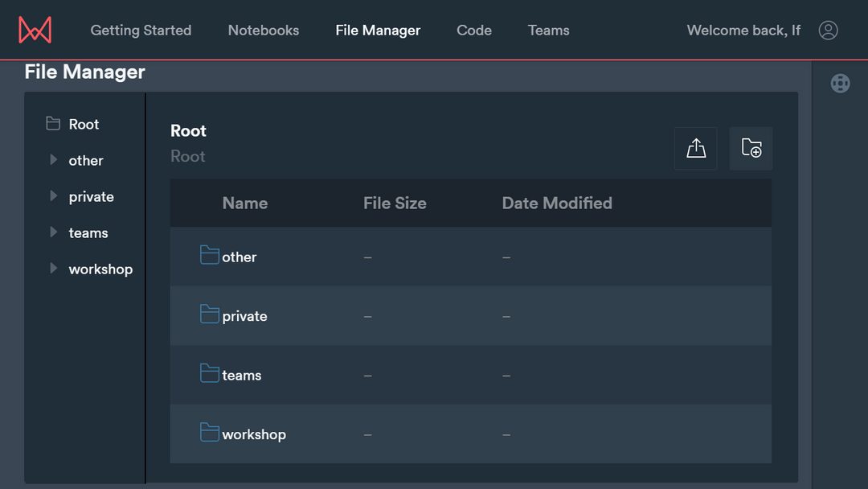This screenshot has height=489, width=868.
Task: Open the support lifebuoy icon on the right
Action: click(840, 83)
